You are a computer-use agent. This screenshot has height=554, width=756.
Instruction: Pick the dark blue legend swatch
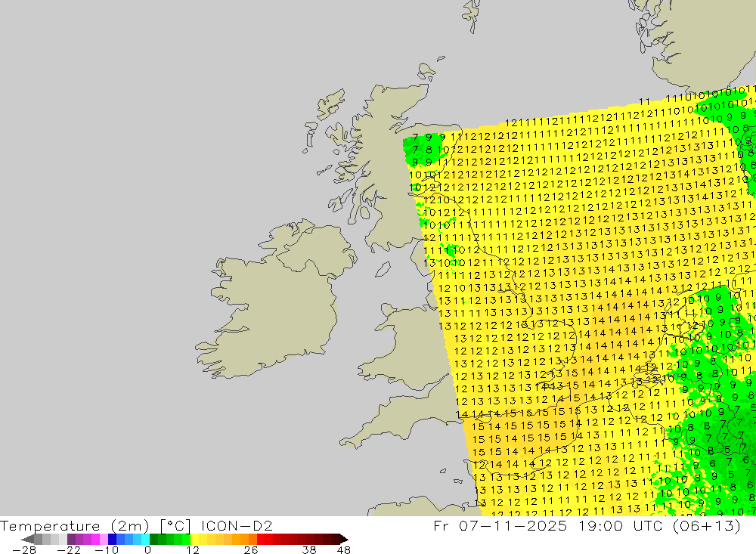pos(113,540)
